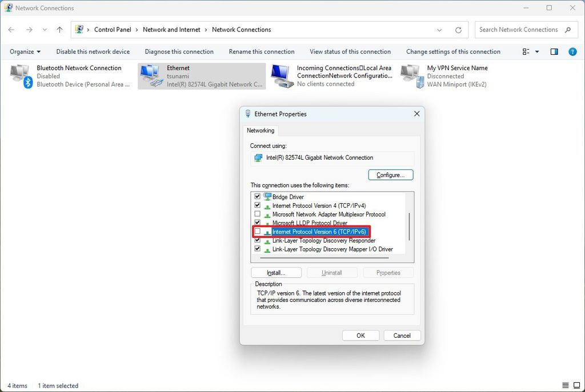Select Diagnose this connection from the toolbar
Image resolution: width=585 pixels, height=392 pixels.
(179, 51)
